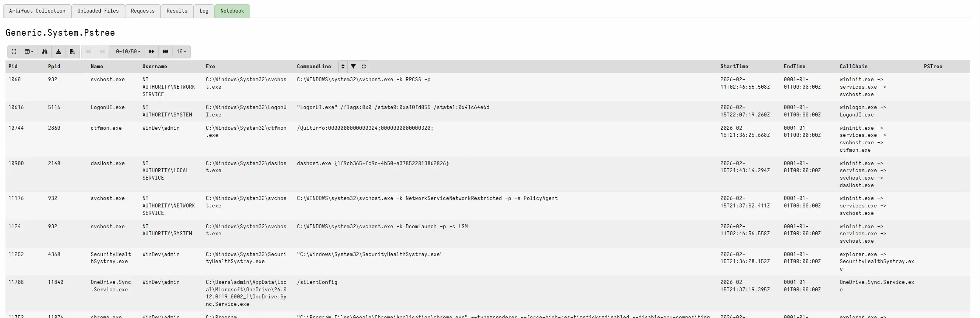Click the CallChain column header
Viewport: 980px width, 318px height.
coord(853,67)
